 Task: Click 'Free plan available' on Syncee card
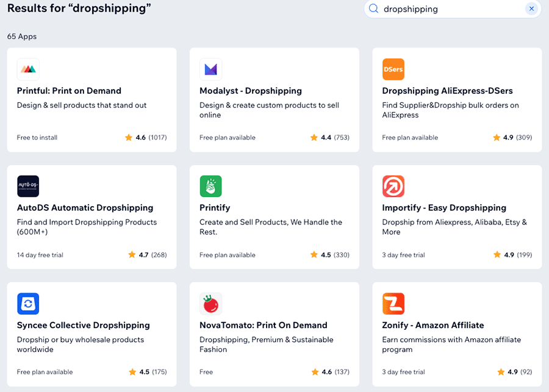tap(45, 372)
